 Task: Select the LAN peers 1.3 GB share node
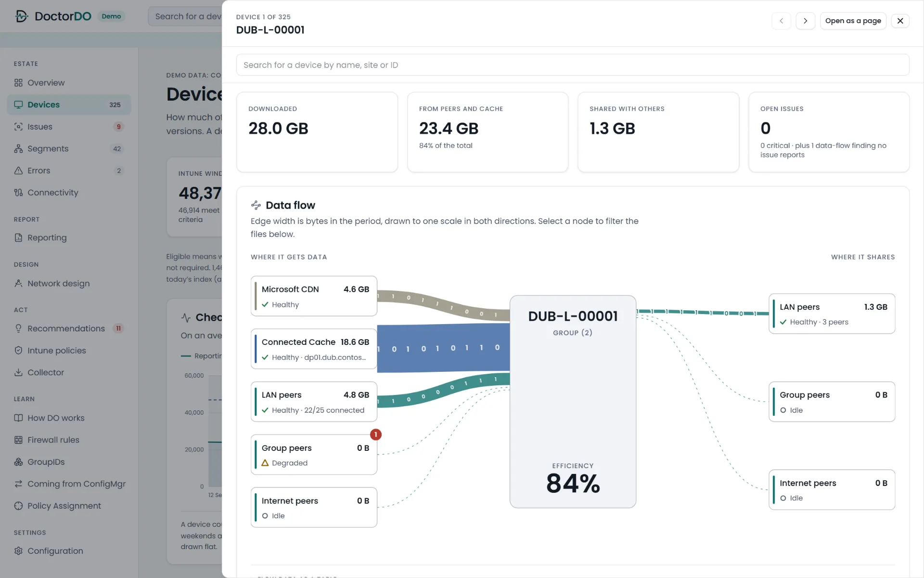832,314
